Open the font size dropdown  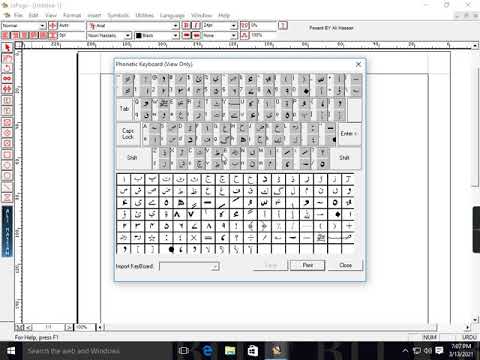(x=234, y=26)
